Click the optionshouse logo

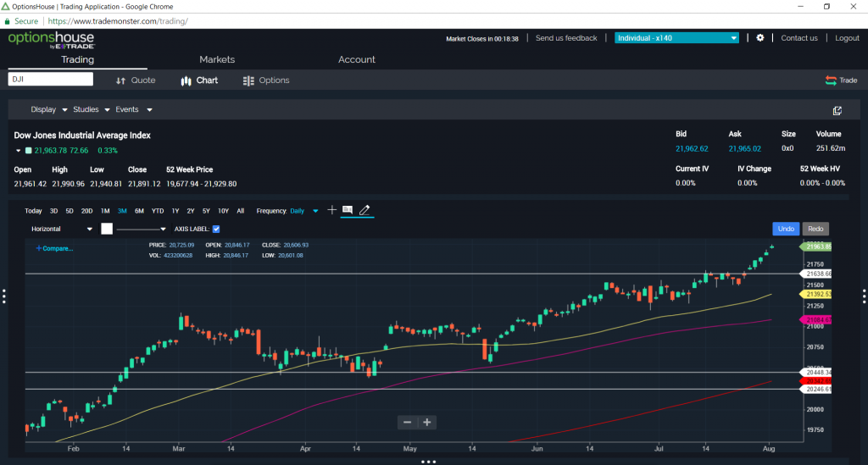pyautogui.click(x=51, y=41)
